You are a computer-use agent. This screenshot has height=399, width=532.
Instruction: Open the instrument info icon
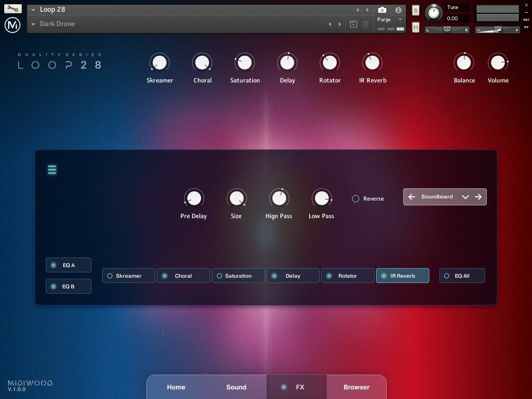tap(398, 10)
